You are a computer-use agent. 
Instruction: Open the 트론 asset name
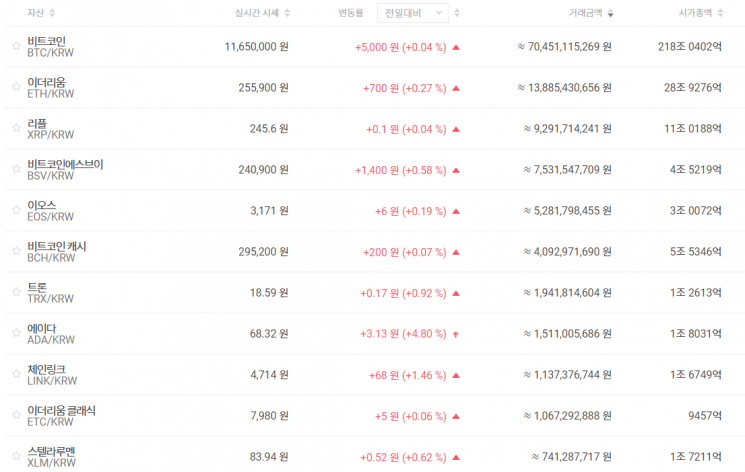coord(37,287)
